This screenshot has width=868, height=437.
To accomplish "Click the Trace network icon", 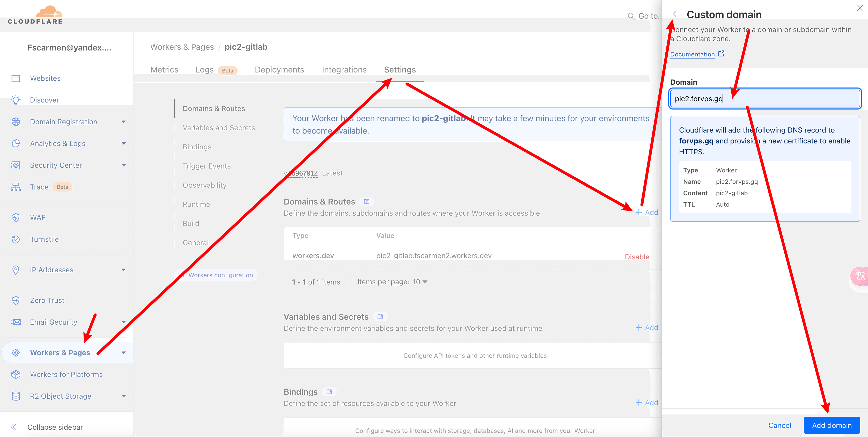I will (x=16, y=187).
